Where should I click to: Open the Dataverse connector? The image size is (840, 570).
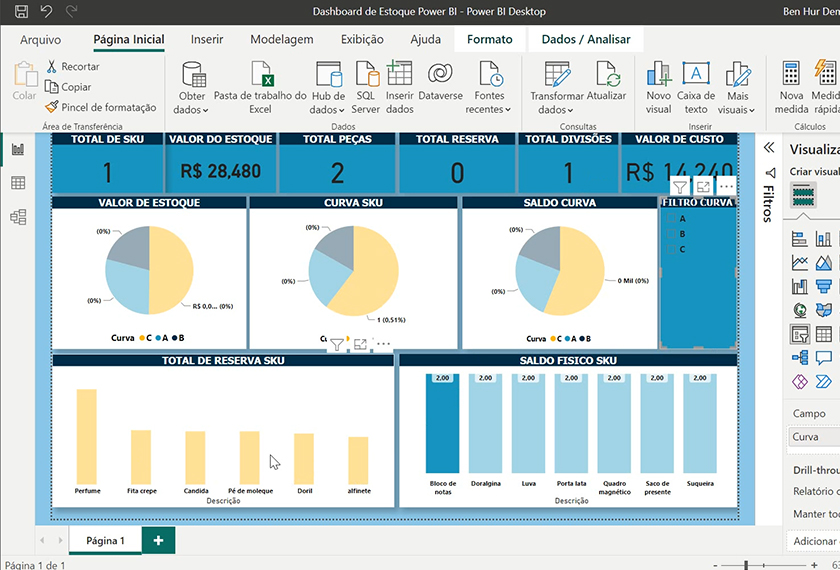[x=440, y=75]
